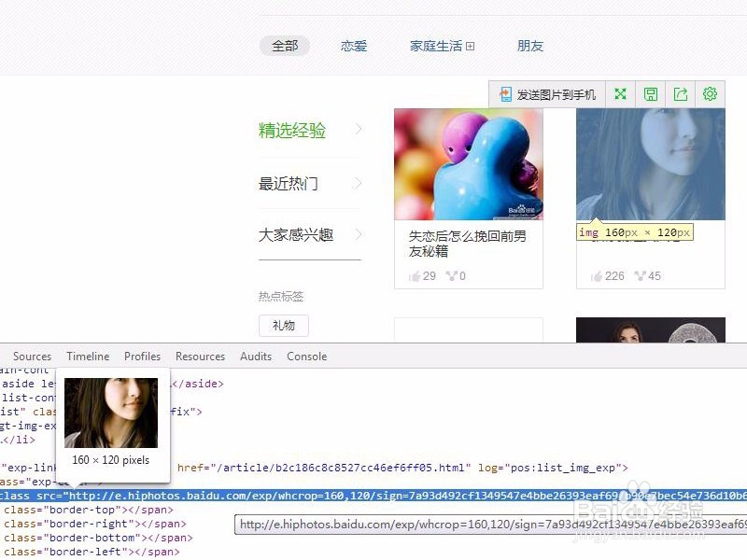Viewport: 747px width, 560px height.
Task: Select the fullscreen expand icon in the toolbar
Action: (620, 93)
